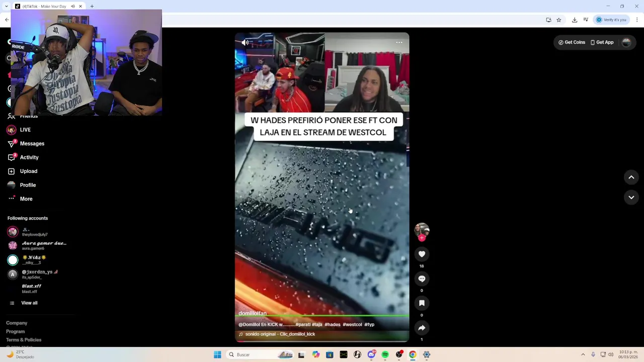Open the profile avatar menu in the top right
The width and height of the screenshot is (644, 362).
coord(626,43)
